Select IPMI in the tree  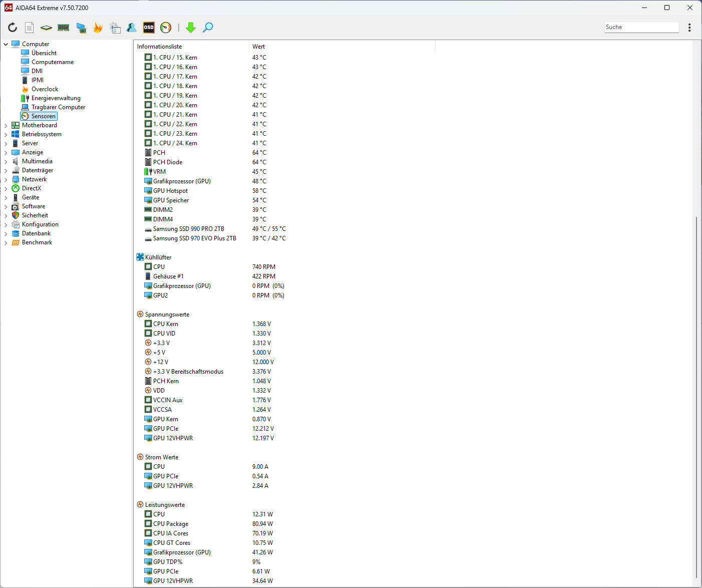[38, 80]
